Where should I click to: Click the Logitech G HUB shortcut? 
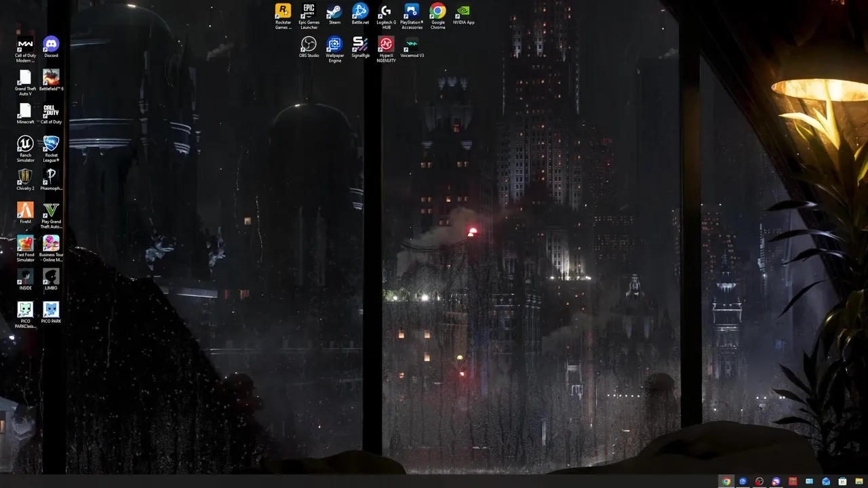click(x=386, y=16)
